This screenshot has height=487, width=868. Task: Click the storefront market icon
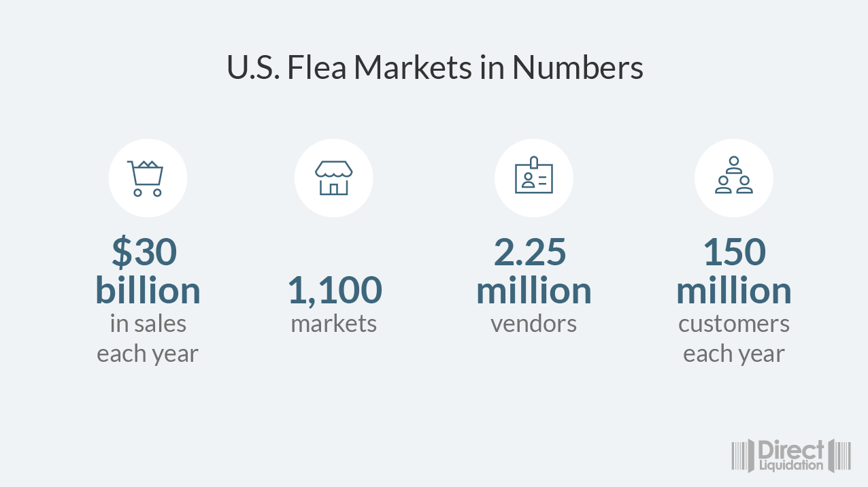[x=333, y=178]
